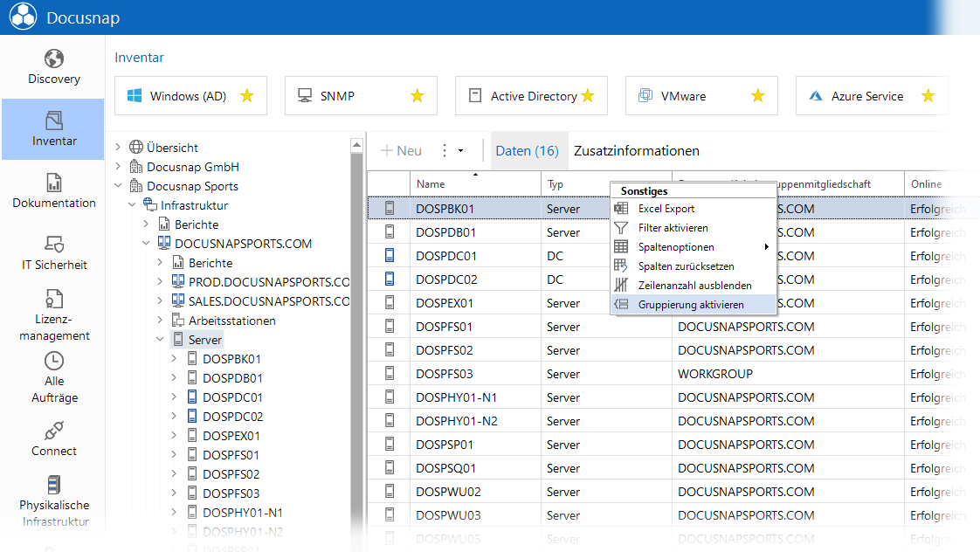Screen dimensions: 980x552
Task: Expand the Übersicht tree node
Action: pos(118,148)
